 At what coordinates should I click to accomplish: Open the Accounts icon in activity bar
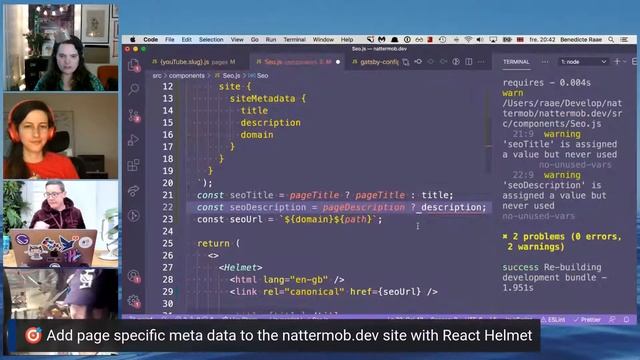134,277
